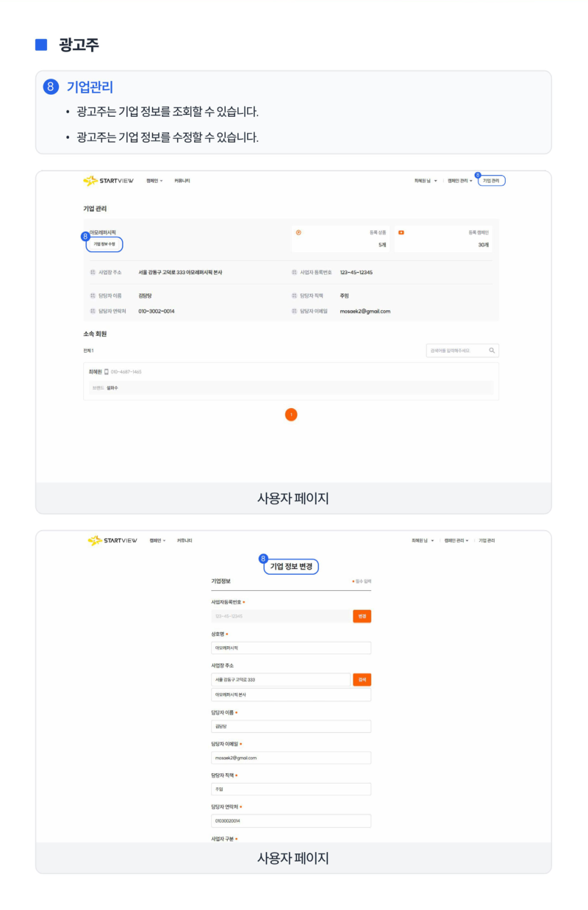Click the icon beside 사업자 등록번호 label
This screenshot has width=588, height=910.
294,272
